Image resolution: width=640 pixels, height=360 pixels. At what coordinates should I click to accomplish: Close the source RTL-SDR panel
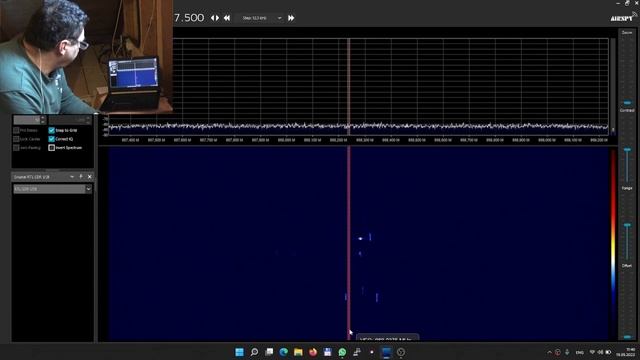click(89, 177)
